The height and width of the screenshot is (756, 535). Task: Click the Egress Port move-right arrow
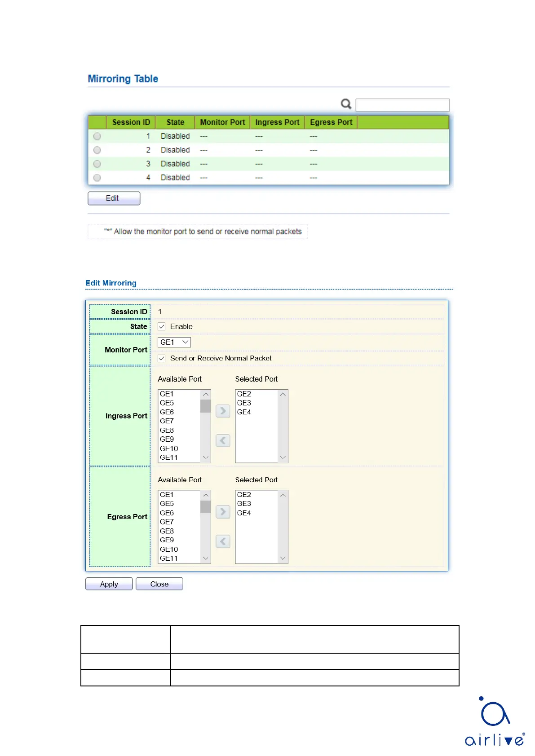click(223, 512)
